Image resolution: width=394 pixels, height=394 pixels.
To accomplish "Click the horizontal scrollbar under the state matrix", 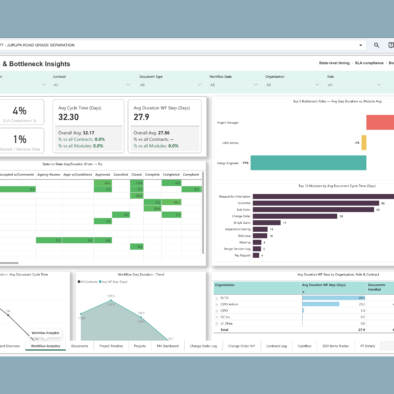I will click(9, 263).
